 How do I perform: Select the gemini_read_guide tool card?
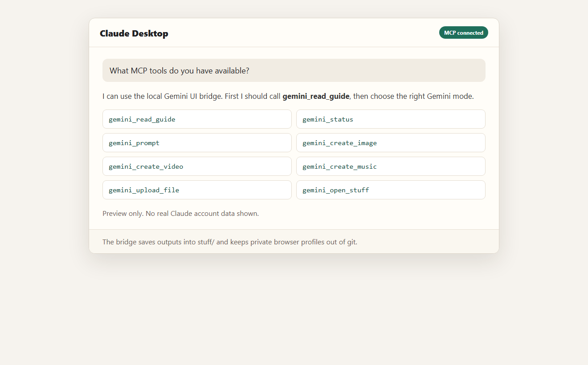pyautogui.click(x=197, y=119)
